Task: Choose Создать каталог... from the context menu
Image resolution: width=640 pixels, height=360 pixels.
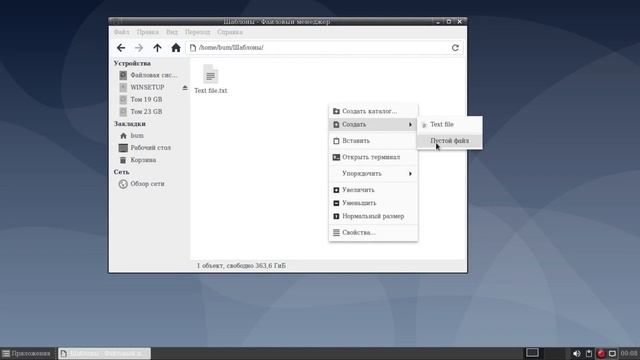Action: [373, 111]
